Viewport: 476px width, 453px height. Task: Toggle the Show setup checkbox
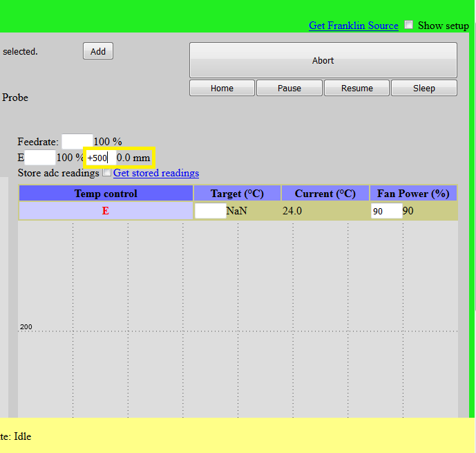tap(409, 25)
